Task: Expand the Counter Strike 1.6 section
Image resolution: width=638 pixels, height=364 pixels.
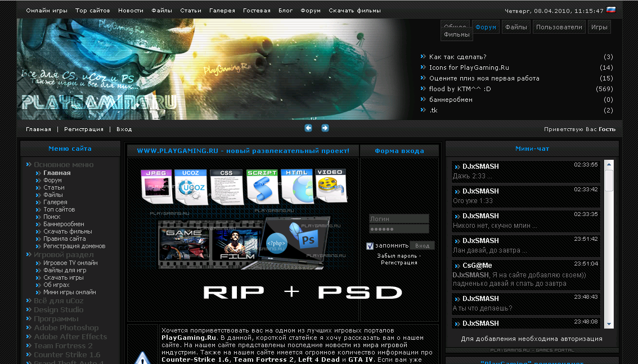Action: coord(67,354)
